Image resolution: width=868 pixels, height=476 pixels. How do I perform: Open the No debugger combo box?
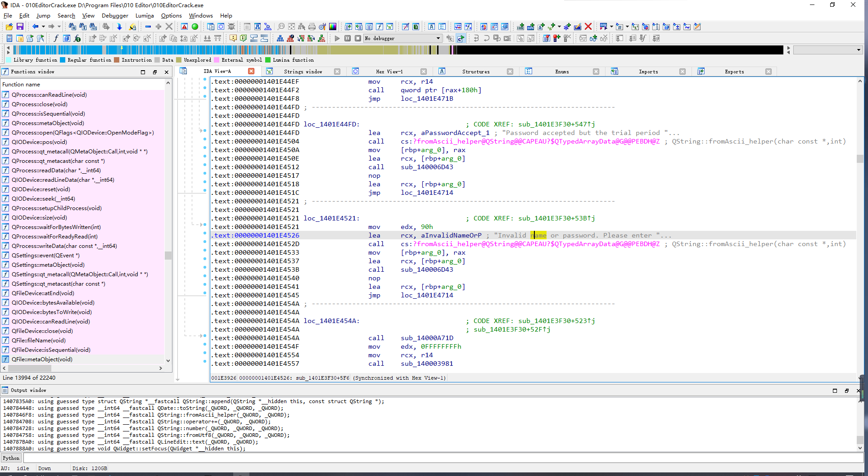(x=402, y=38)
